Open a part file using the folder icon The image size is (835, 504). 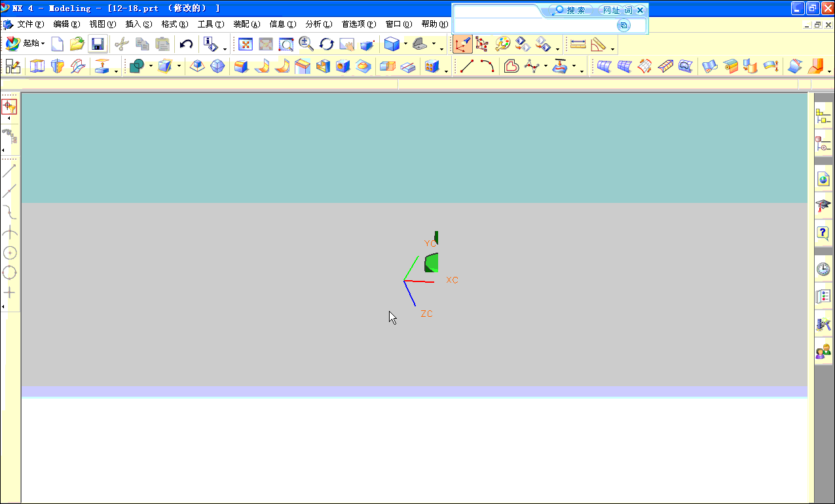77,44
